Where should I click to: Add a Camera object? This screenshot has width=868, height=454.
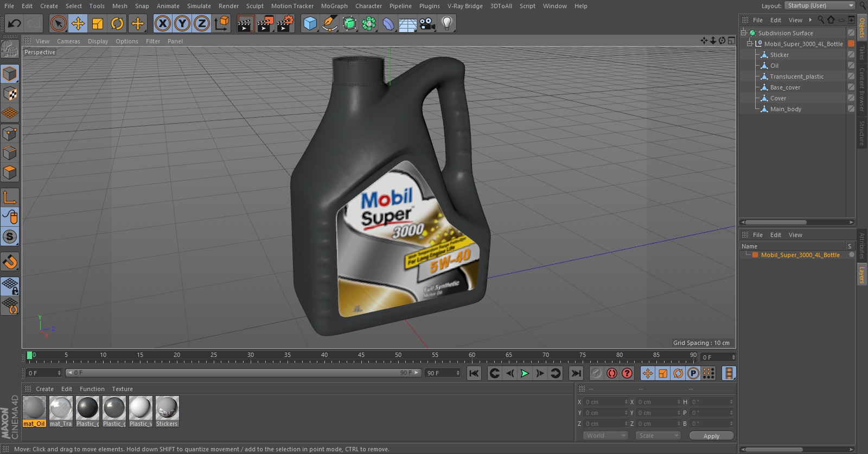(x=427, y=23)
